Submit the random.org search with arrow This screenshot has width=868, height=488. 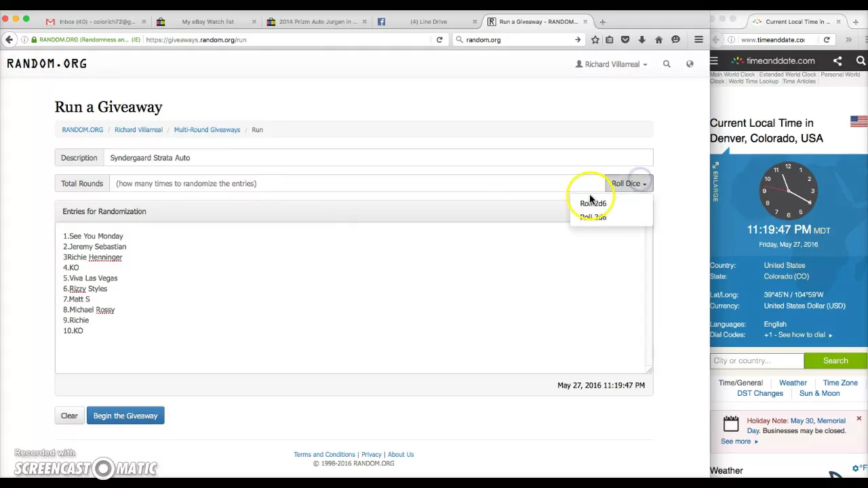578,40
